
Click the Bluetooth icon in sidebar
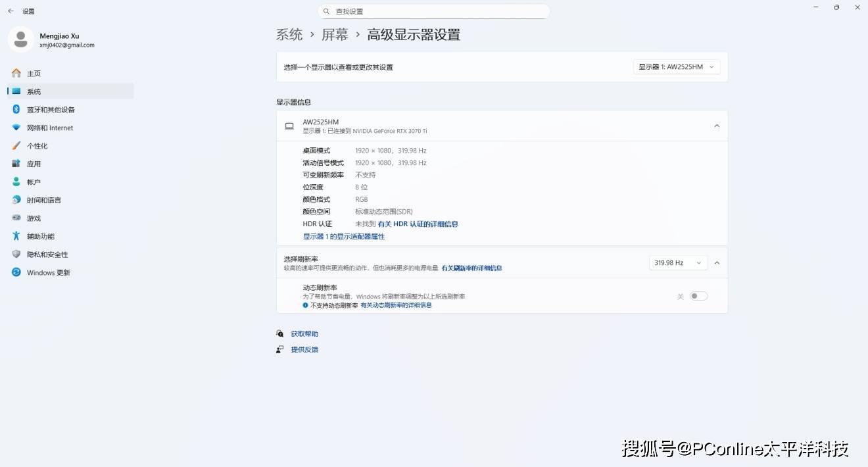click(x=16, y=109)
